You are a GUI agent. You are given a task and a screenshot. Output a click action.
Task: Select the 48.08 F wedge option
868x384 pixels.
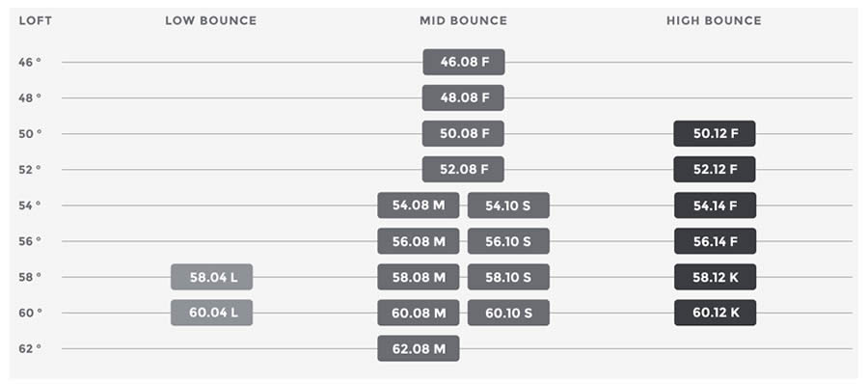[463, 98]
